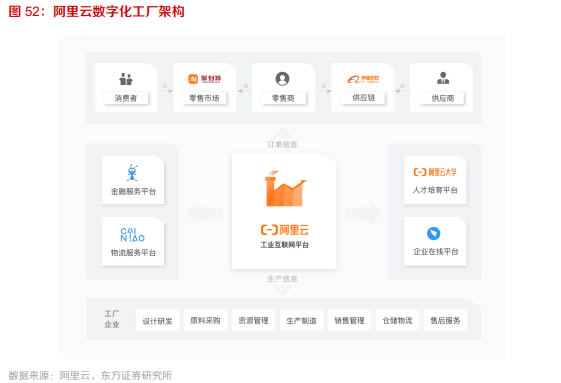Click the Cainiao logistics logo
Image resolution: width=561 pixels, height=383 pixels.
(132, 235)
